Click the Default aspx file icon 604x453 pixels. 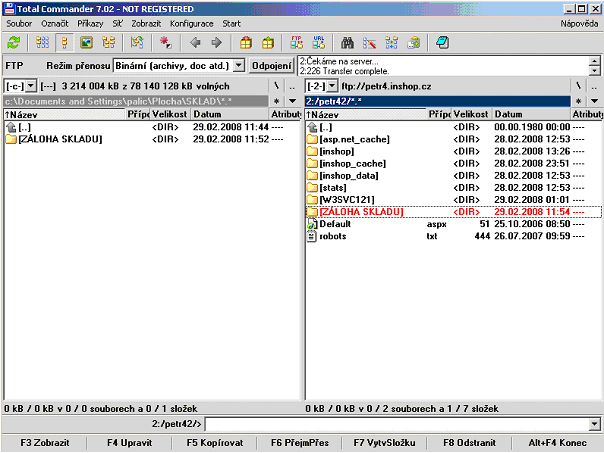coord(312,224)
